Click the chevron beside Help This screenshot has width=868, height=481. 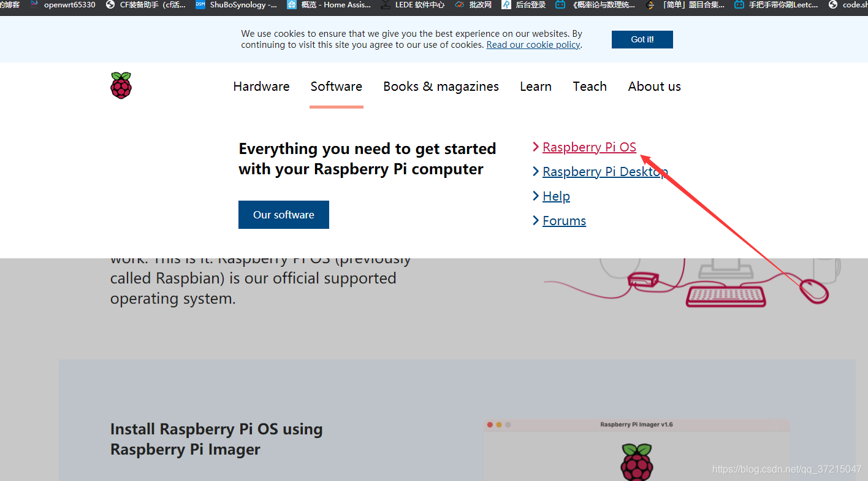536,196
